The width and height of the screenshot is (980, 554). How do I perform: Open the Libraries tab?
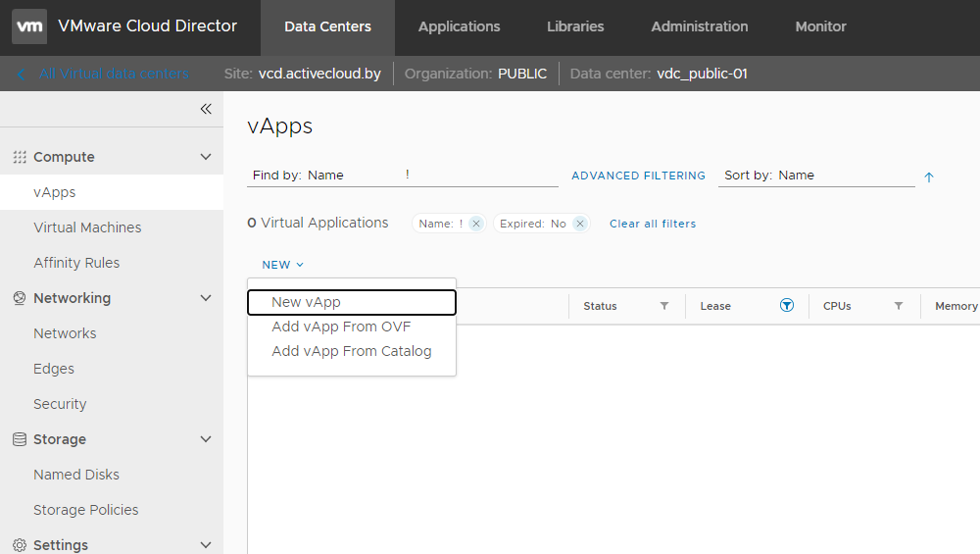(575, 26)
